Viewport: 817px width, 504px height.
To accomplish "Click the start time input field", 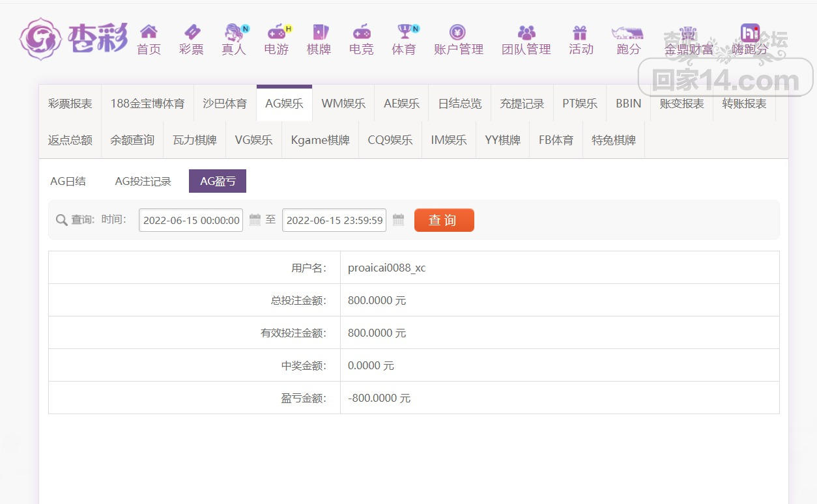I will coord(191,220).
